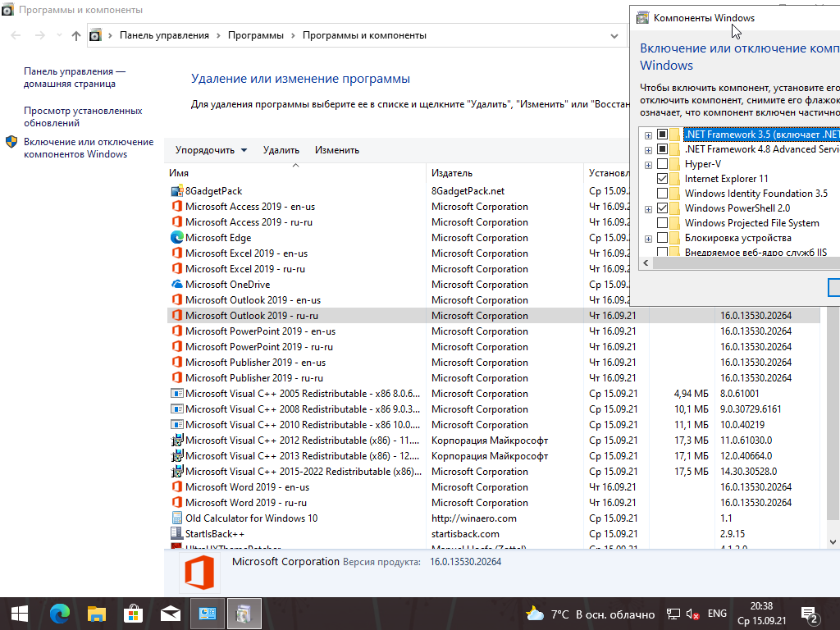Click the shield icon beside Windows components link
840x630 pixels.
[x=11, y=142]
